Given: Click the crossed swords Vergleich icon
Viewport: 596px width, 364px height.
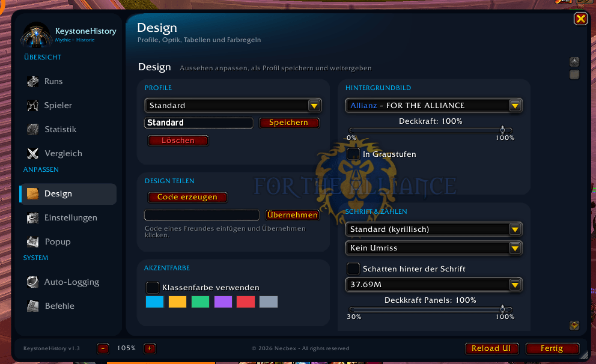Looking at the screenshot, I should point(32,154).
